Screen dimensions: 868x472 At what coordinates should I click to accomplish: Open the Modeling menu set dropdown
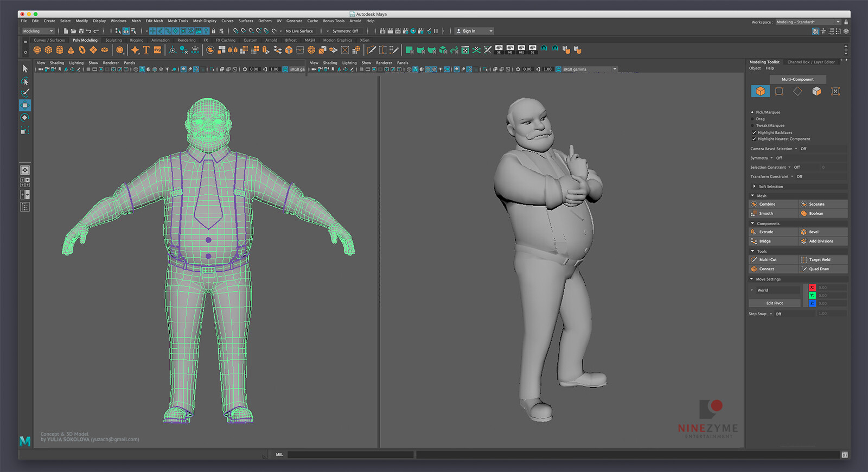point(38,31)
